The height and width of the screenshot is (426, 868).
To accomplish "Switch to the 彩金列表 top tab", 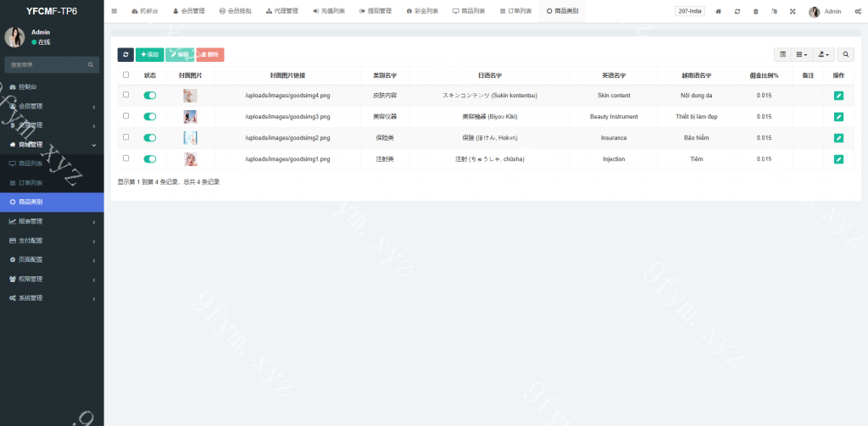I will click(422, 11).
